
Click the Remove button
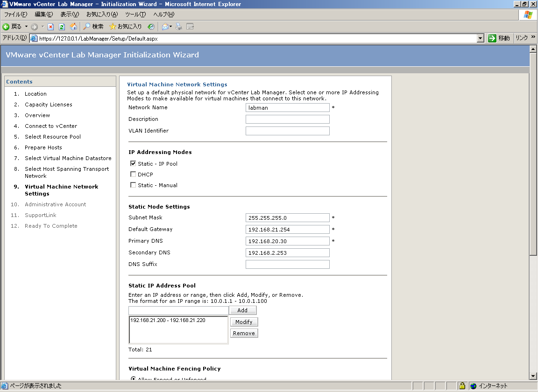[x=244, y=333]
